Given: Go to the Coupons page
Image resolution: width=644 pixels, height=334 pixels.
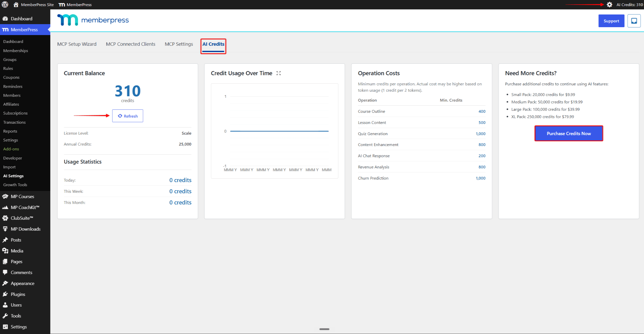Looking at the screenshot, I should click(11, 77).
